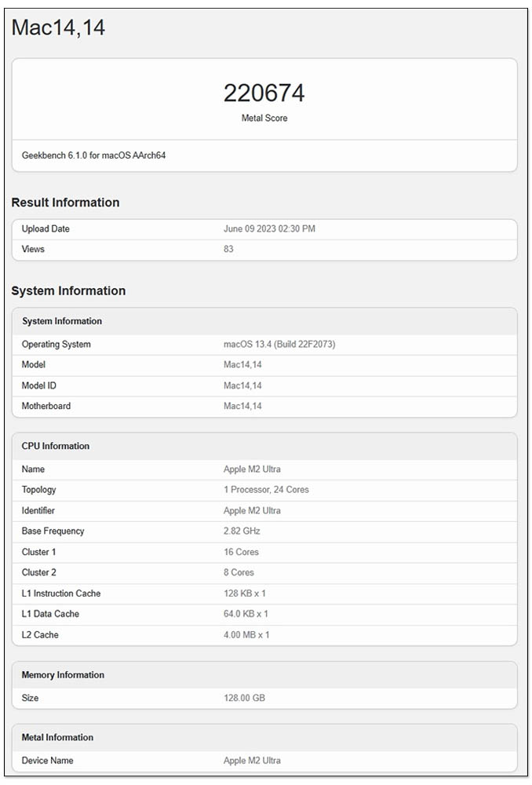Click the Result Information heading

pos(66,203)
